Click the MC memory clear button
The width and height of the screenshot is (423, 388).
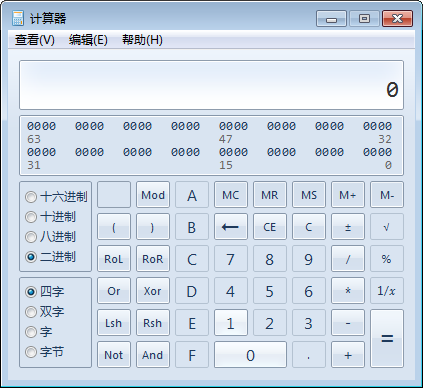(231, 195)
